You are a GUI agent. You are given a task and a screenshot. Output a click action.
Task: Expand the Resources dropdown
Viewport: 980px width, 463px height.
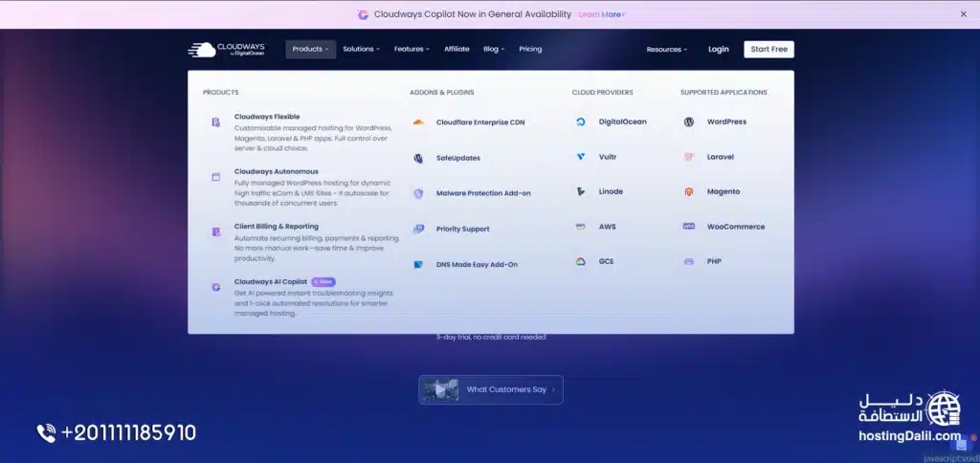pyautogui.click(x=666, y=50)
